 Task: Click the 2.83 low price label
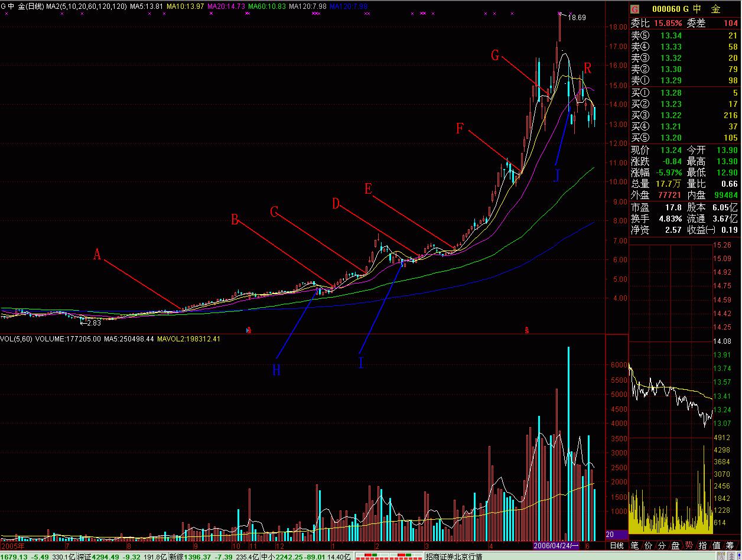pyautogui.click(x=93, y=323)
